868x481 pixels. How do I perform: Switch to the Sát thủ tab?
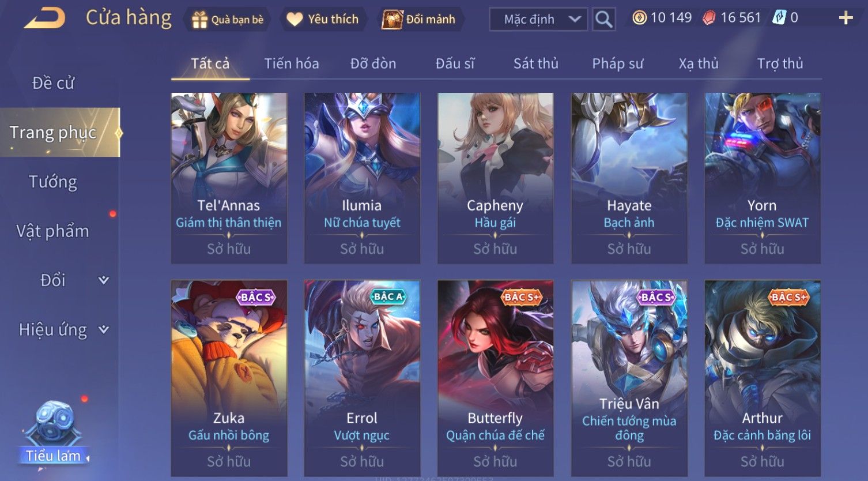[x=535, y=63]
